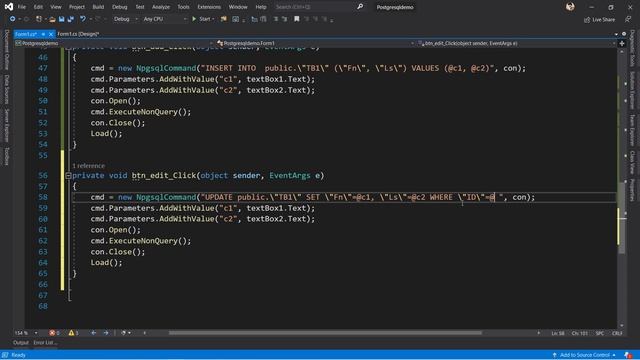Start debugging with the Start button
The height and width of the screenshot is (360, 640).
coord(201,19)
